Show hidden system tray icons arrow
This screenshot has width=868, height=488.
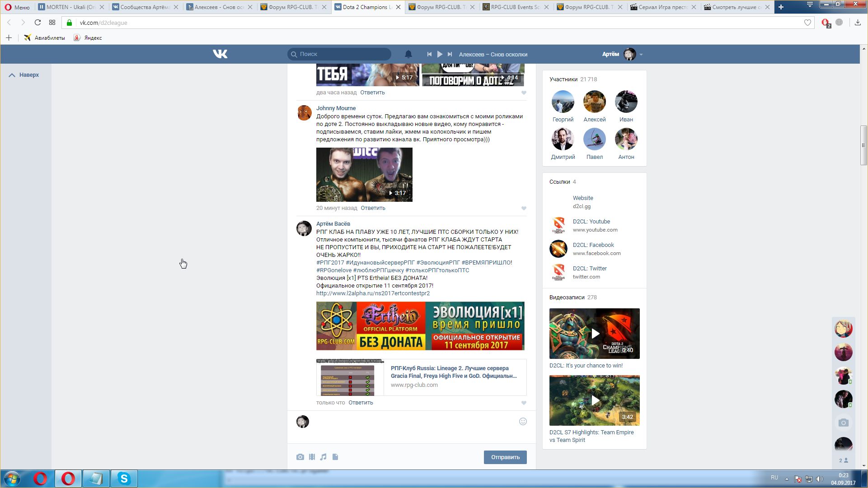(787, 479)
